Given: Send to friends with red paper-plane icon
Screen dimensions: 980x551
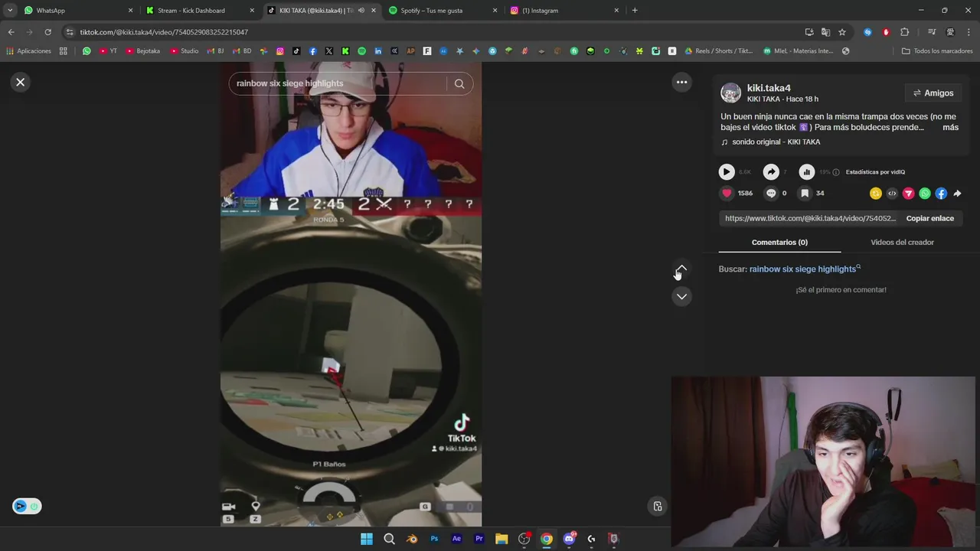Looking at the screenshot, I should click(908, 194).
